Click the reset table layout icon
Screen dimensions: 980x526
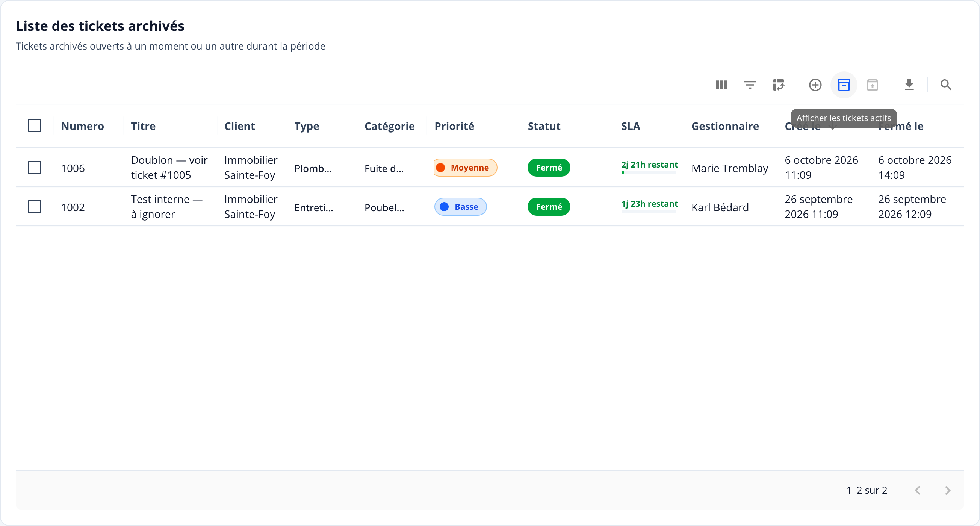coord(778,85)
